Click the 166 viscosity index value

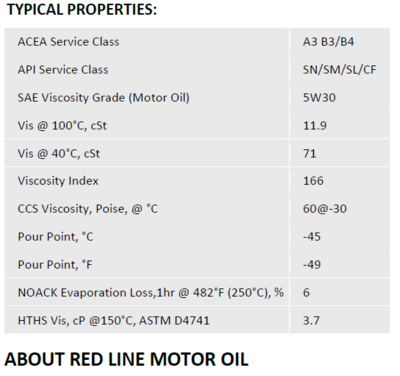point(313,181)
